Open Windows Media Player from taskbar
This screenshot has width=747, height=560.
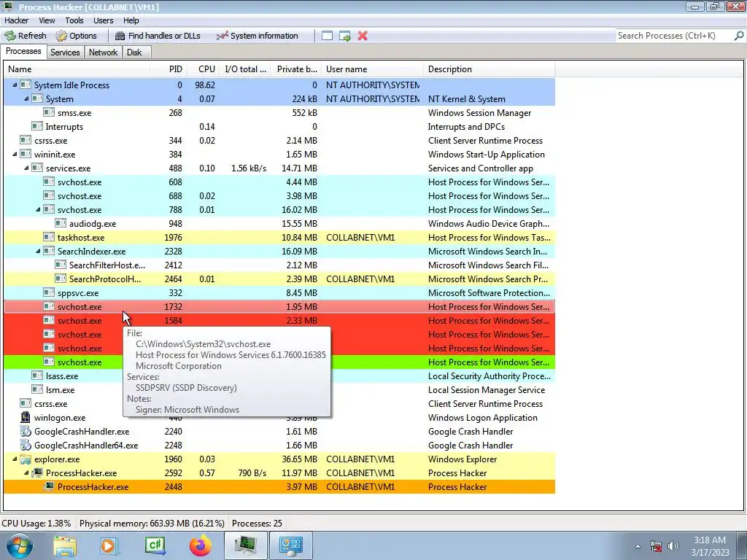point(109,545)
